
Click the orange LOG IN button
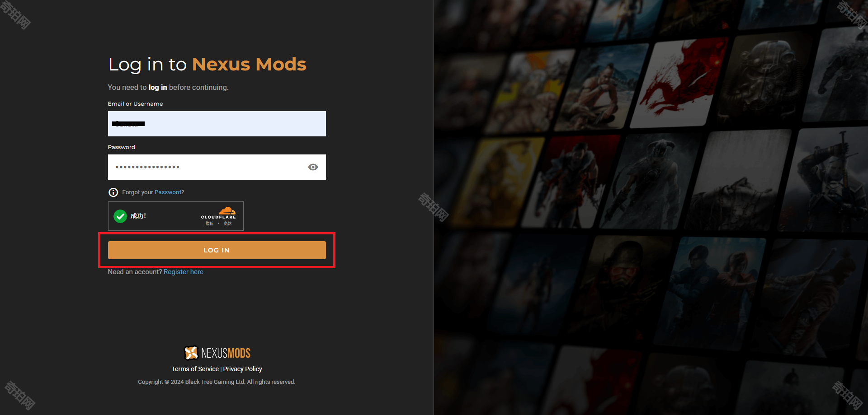pyautogui.click(x=217, y=250)
